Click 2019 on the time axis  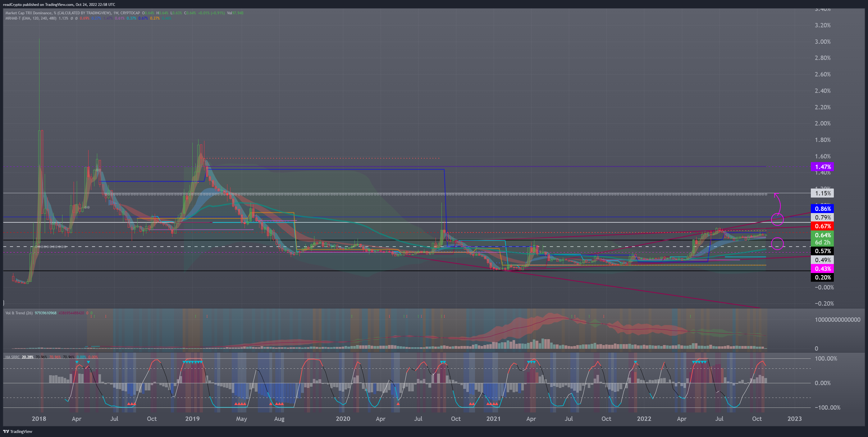(192, 419)
